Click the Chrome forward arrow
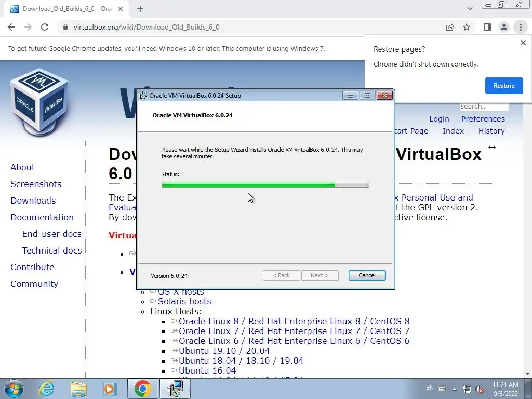532x399 pixels. 28,27
